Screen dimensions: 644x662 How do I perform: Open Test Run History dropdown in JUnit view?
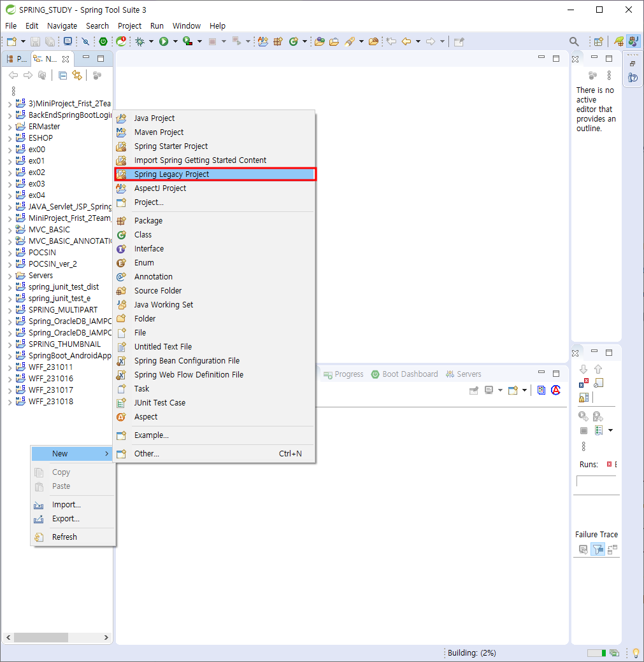coord(611,430)
